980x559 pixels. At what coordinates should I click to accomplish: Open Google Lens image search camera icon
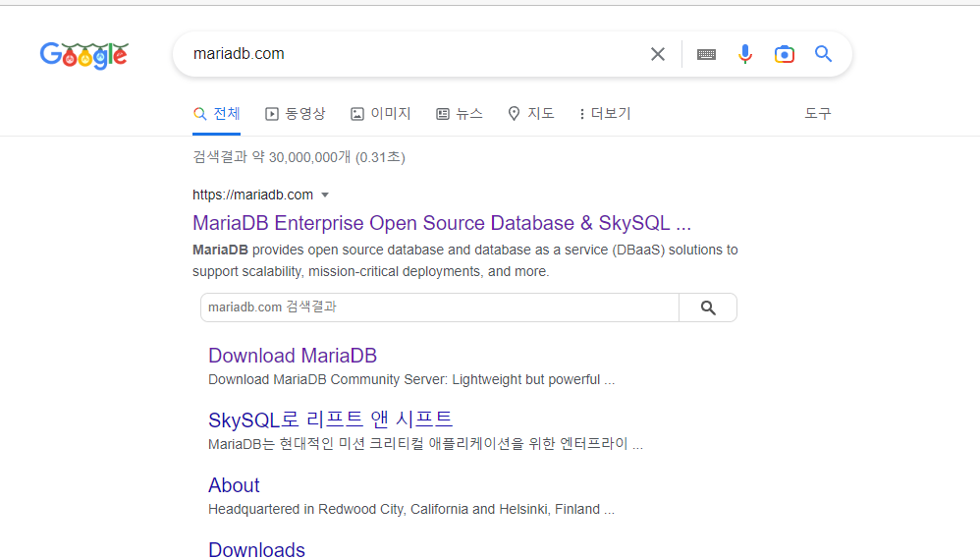pyautogui.click(x=784, y=54)
